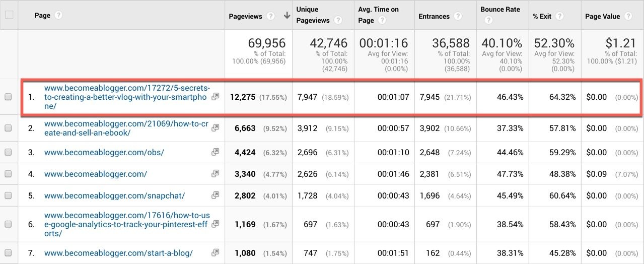
Task: Sort by Entrances column header
Action: pyautogui.click(x=434, y=16)
